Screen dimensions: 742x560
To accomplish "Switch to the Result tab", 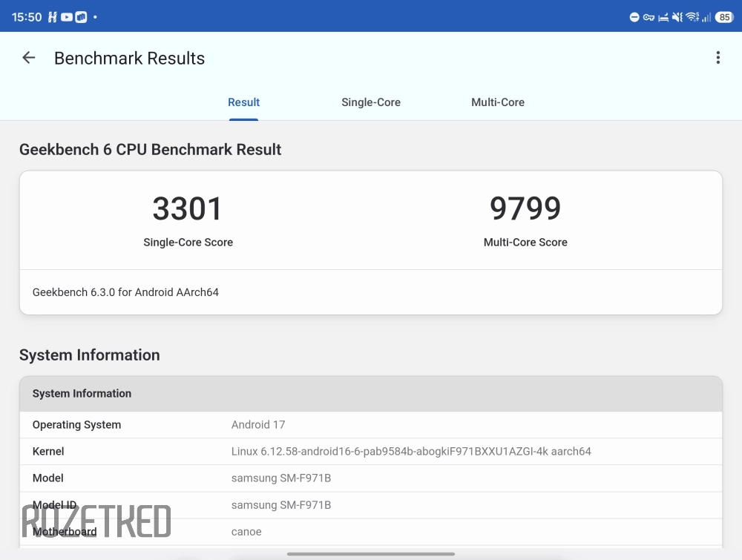I will (243, 102).
